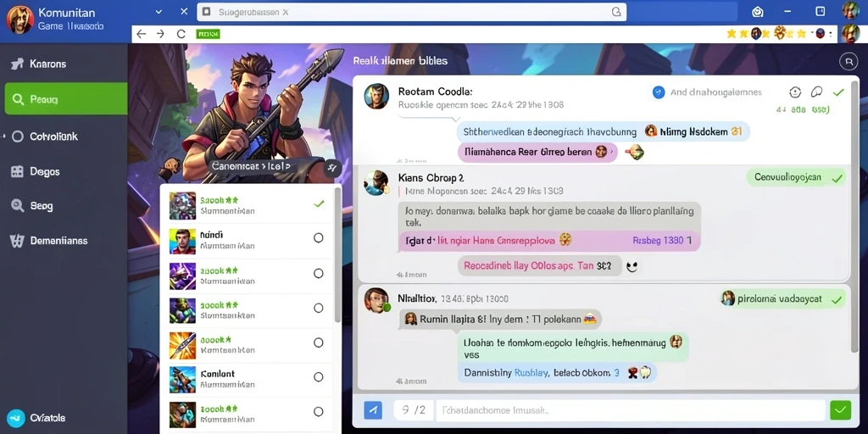868x434 pixels.
Task: Click the speech bubble icon in Reotam post header
Action: click(816, 92)
